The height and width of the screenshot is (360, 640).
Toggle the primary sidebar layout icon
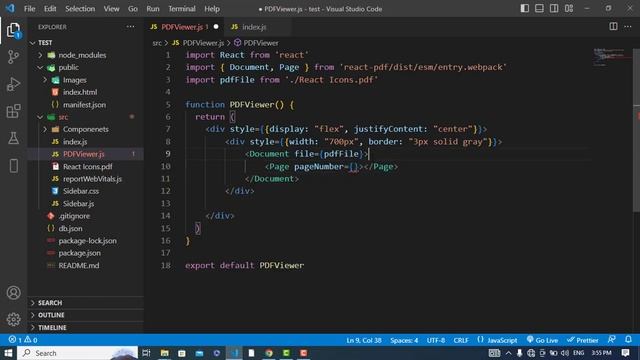coord(525,9)
